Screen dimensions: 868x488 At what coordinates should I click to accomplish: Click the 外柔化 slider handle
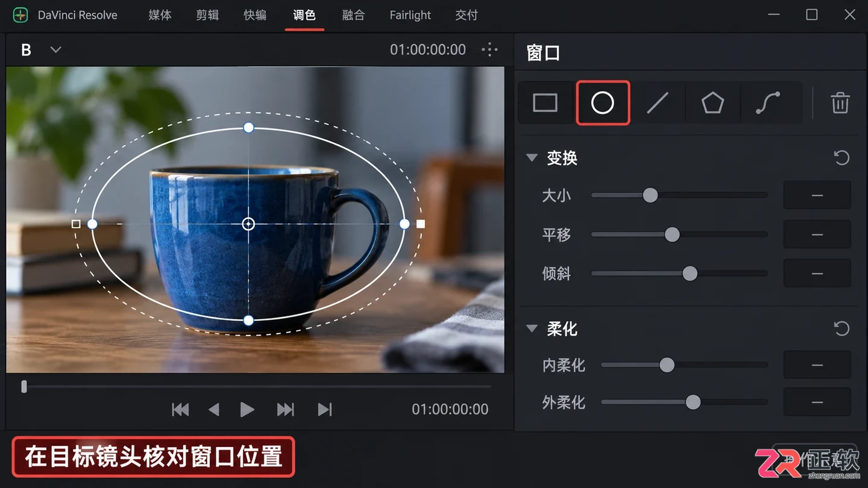coord(693,402)
